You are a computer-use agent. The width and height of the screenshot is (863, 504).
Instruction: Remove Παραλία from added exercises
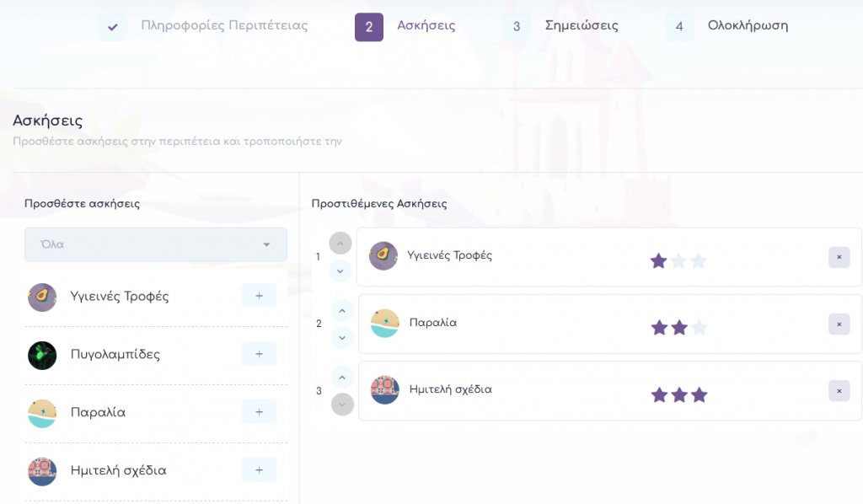click(x=839, y=324)
